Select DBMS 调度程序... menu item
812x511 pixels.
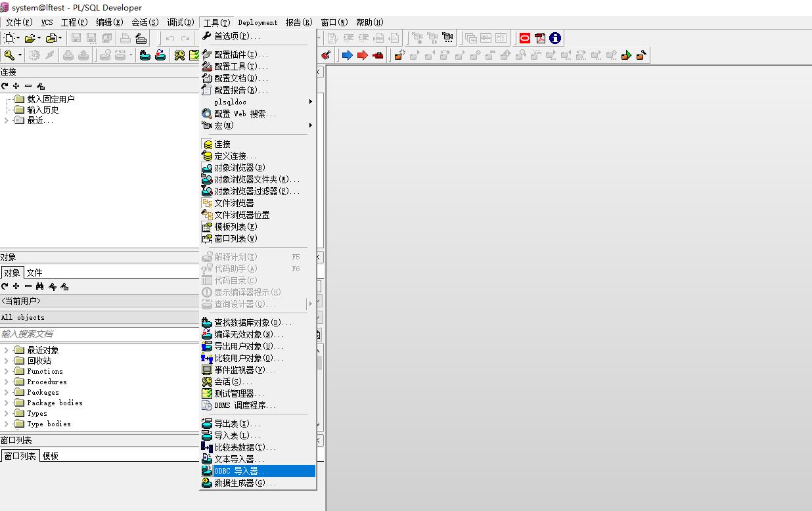click(x=258, y=405)
